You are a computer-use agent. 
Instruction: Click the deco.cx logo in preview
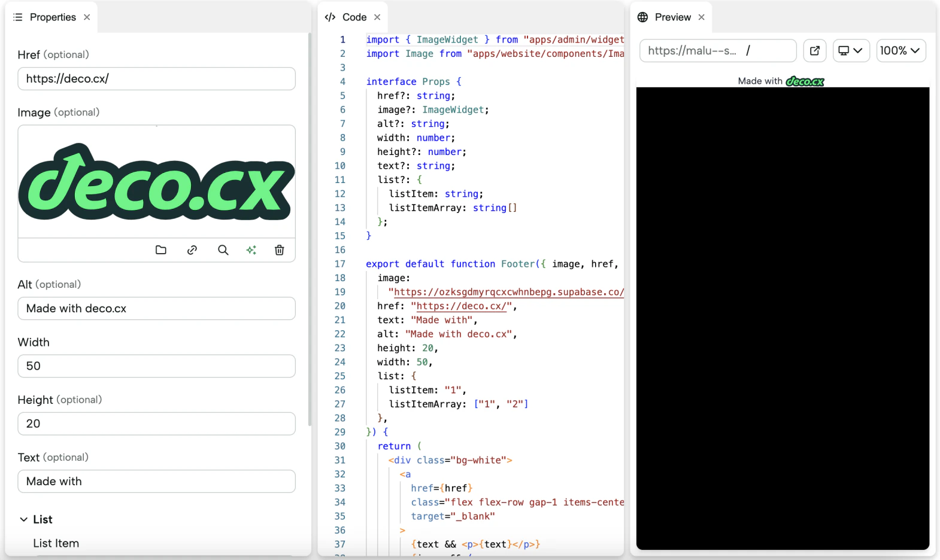(x=805, y=81)
